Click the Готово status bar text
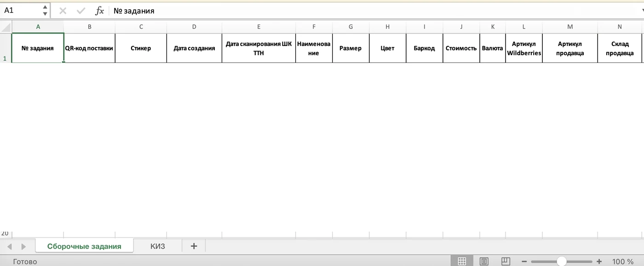This screenshot has width=644, height=266. click(25, 261)
